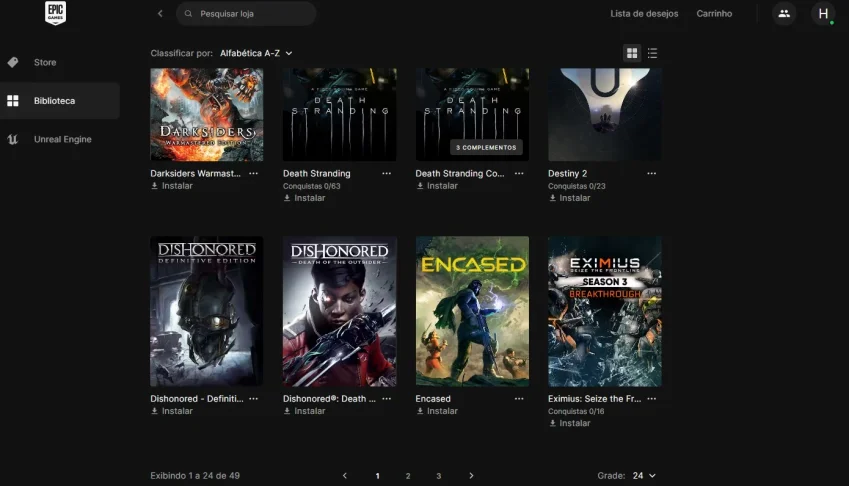This screenshot has width=849, height=486.
Task: Install Dishonored®: Death of the Outsider
Action: [x=304, y=411]
